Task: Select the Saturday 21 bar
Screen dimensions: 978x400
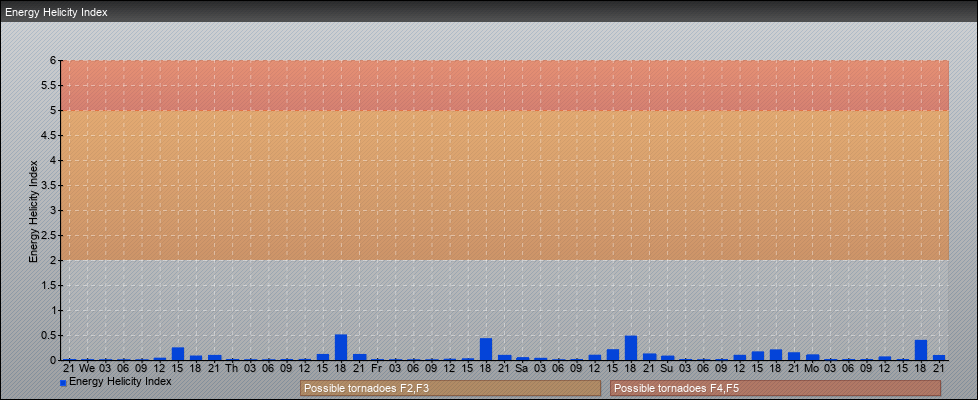Action: click(x=649, y=357)
